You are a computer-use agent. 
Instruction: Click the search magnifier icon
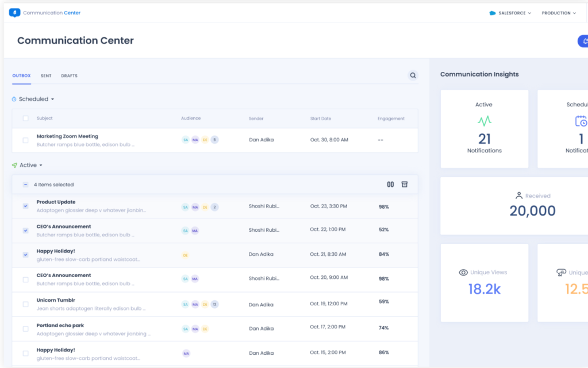[413, 75]
